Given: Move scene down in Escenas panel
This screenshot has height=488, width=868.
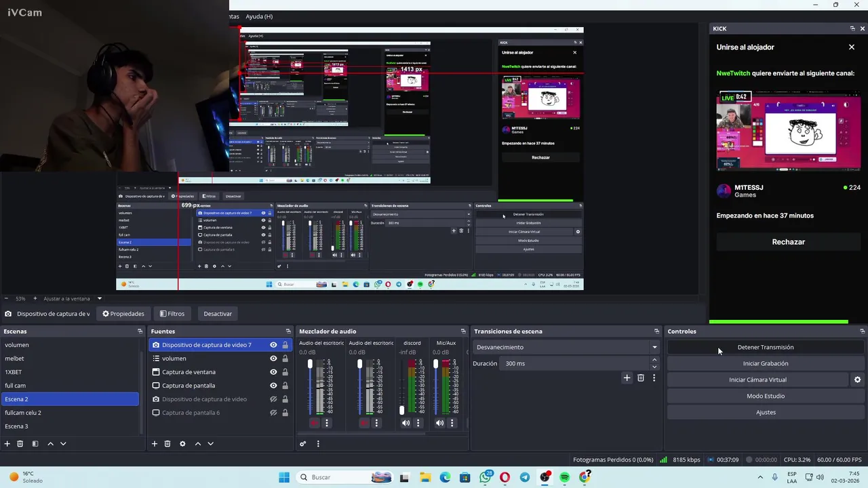Looking at the screenshot, I should [x=63, y=444].
